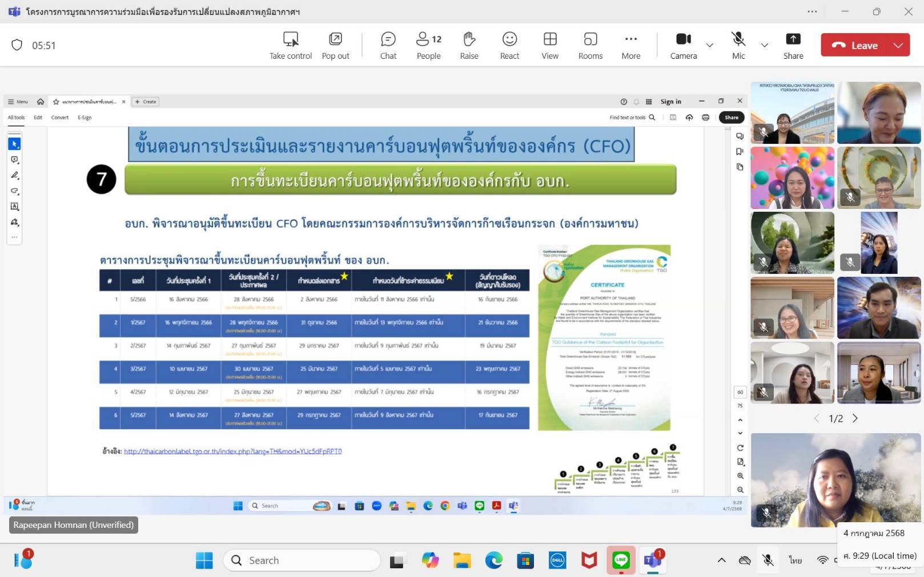Leave the meeting
The image size is (924, 577).
pyautogui.click(x=854, y=45)
